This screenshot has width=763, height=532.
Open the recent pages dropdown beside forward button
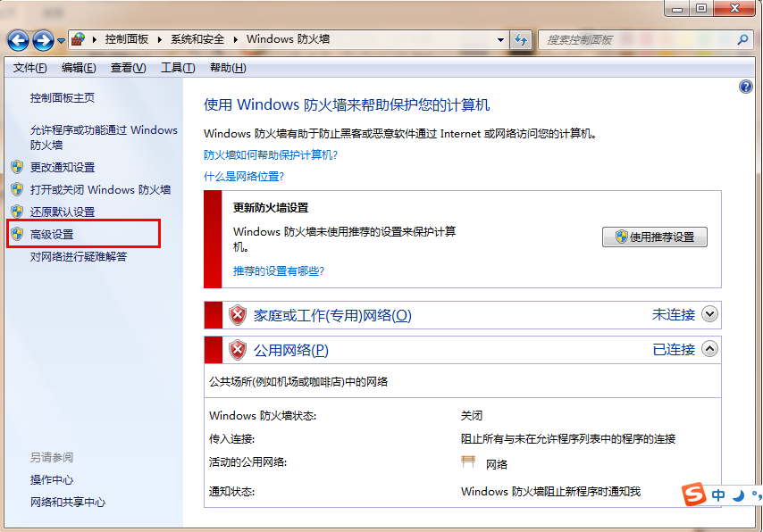61,41
